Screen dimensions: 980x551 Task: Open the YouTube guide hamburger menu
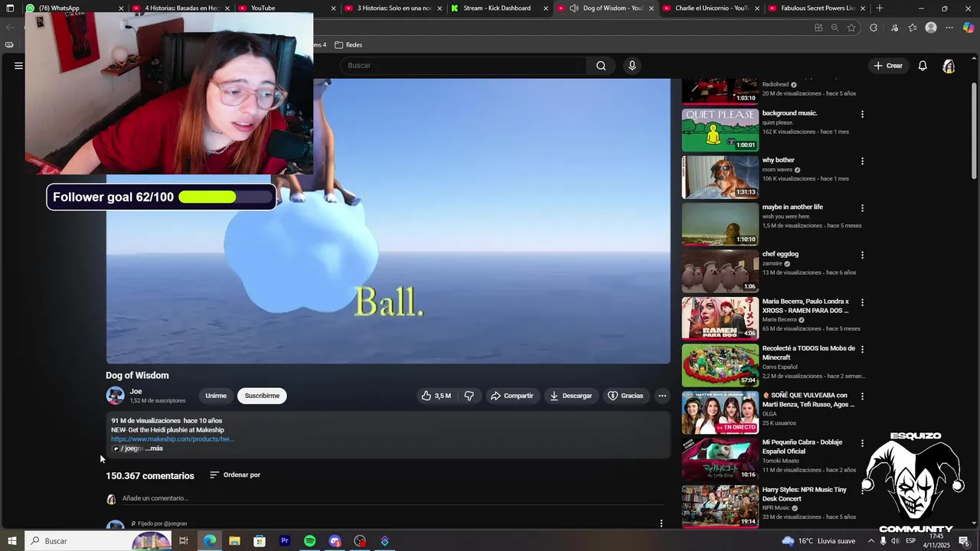(x=18, y=66)
